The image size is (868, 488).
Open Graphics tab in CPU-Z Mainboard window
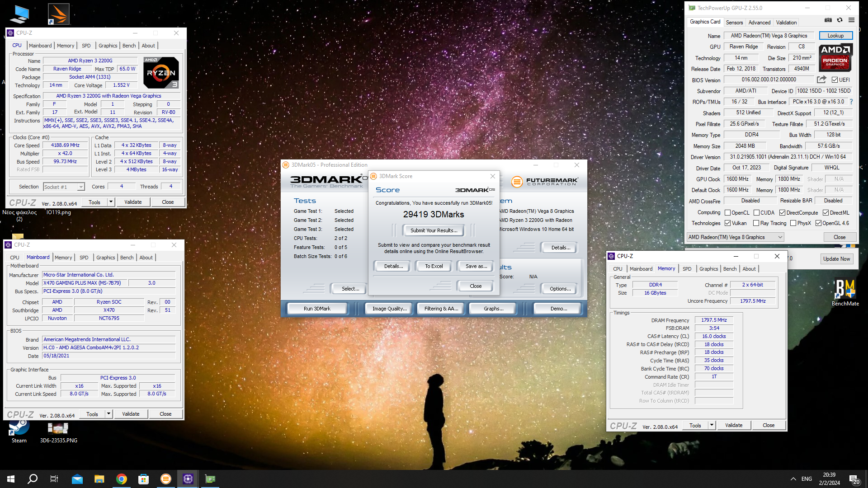tap(106, 258)
